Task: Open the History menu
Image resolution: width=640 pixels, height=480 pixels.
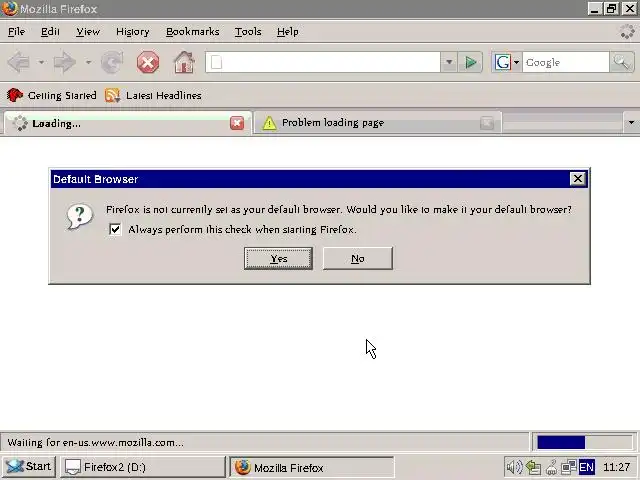Action: [x=133, y=31]
